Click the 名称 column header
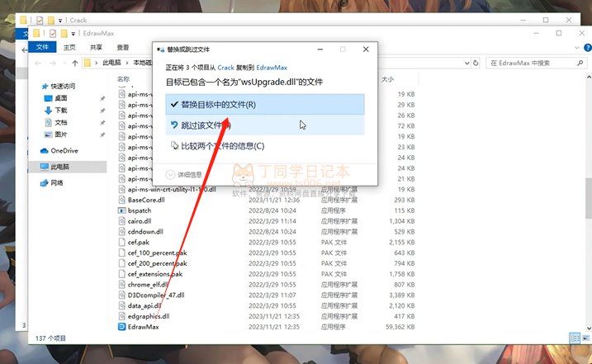 tap(124, 78)
